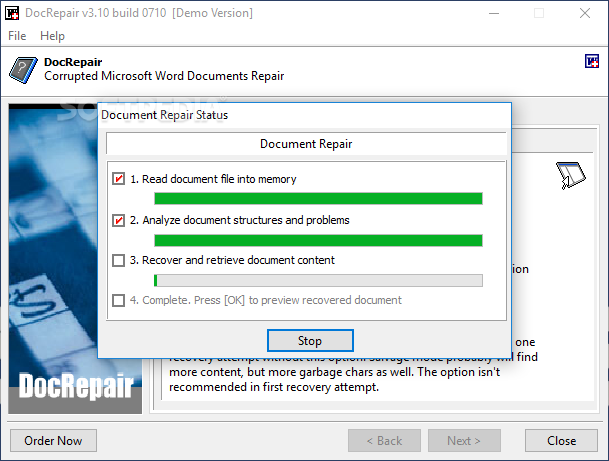Viewport: 609px width, 461px height.
Task: Click '3. Recover and retrieve document content' text
Action: (232, 260)
